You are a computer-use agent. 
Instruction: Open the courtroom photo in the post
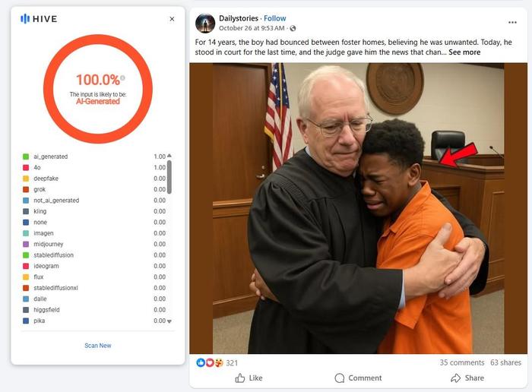[358, 209]
